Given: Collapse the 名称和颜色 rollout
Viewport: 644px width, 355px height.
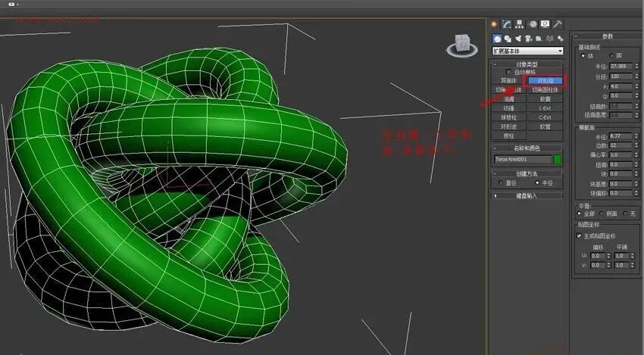Looking at the screenshot, I should [527, 148].
